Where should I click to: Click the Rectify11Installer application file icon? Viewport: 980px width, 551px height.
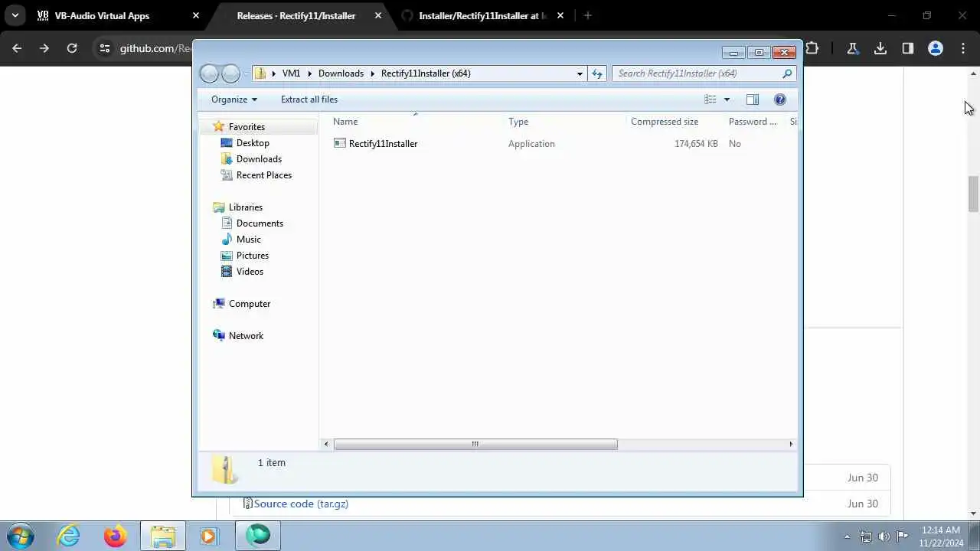click(x=339, y=143)
